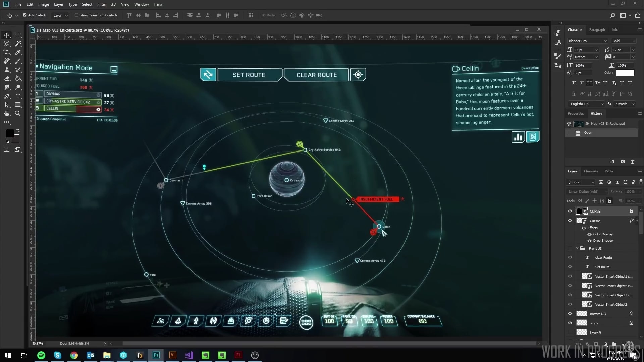
Task: Hide the CURVE layer
Action: point(570,211)
